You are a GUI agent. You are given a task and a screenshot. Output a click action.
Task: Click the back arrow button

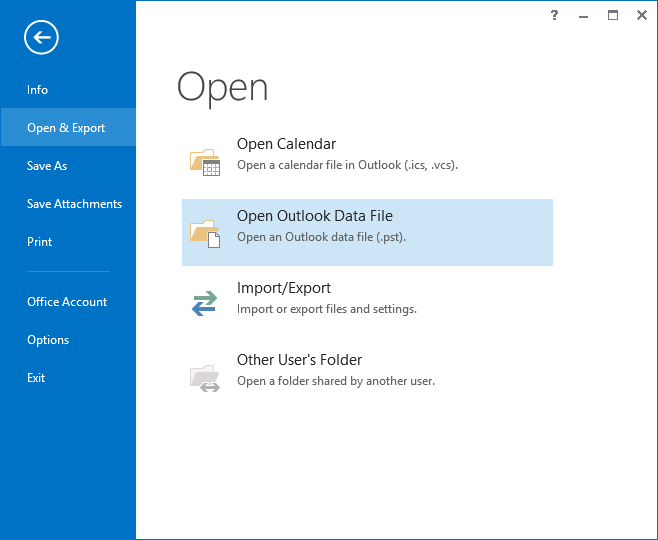pyautogui.click(x=42, y=38)
